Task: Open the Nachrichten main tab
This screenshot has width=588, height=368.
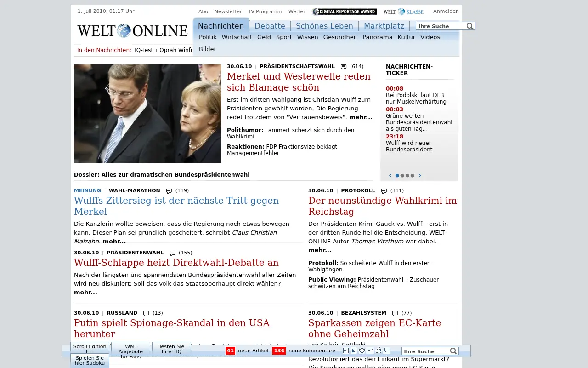Action: [221, 26]
